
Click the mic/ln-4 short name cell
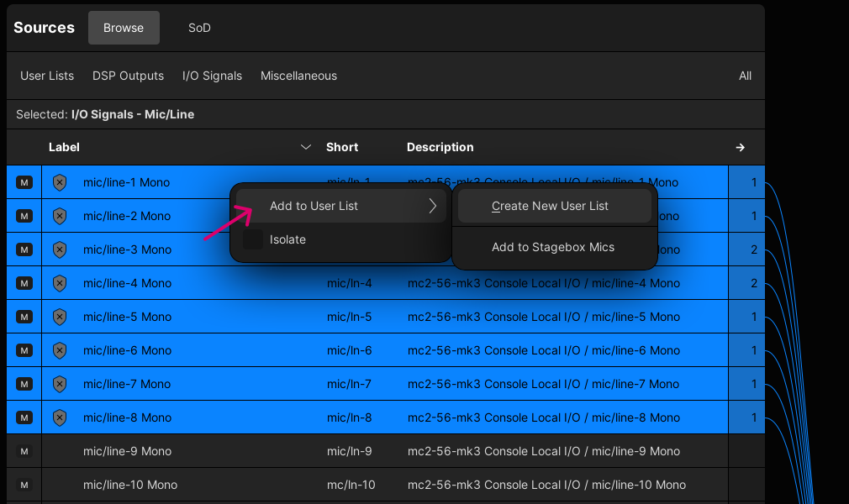point(349,283)
